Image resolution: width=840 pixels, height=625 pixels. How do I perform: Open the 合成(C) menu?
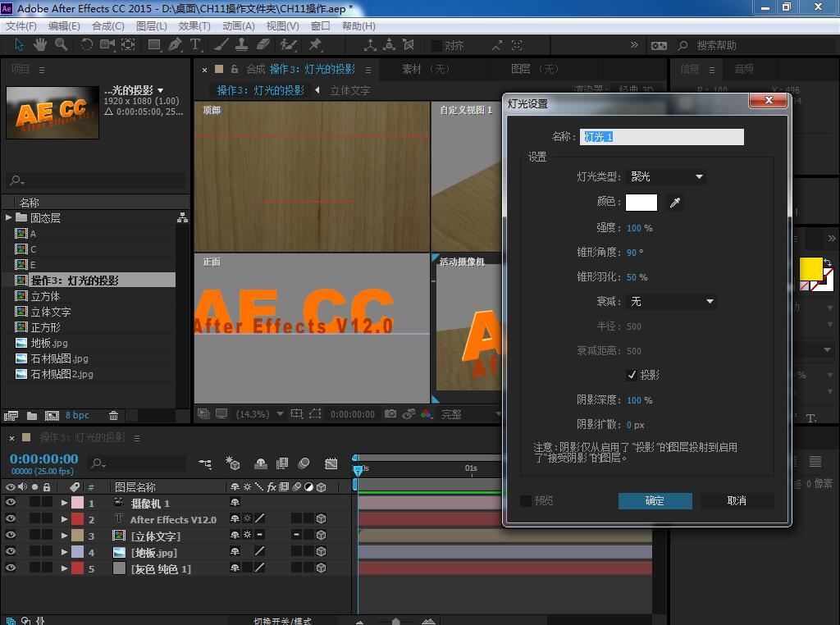108,25
